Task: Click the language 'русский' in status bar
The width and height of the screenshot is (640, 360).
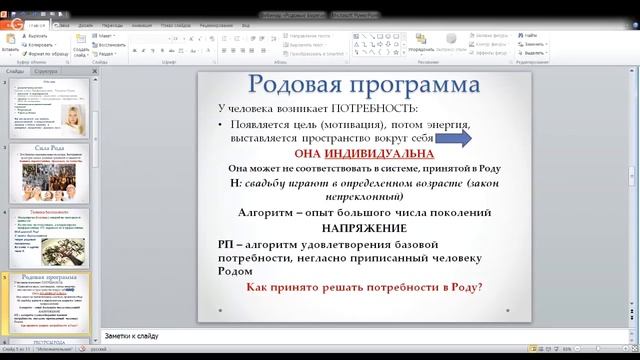Action: [98, 349]
